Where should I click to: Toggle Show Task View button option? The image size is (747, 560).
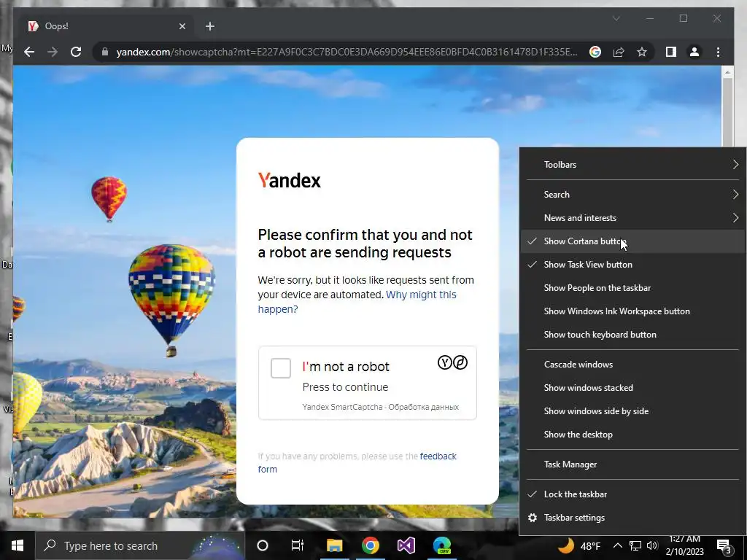[632, 264]
